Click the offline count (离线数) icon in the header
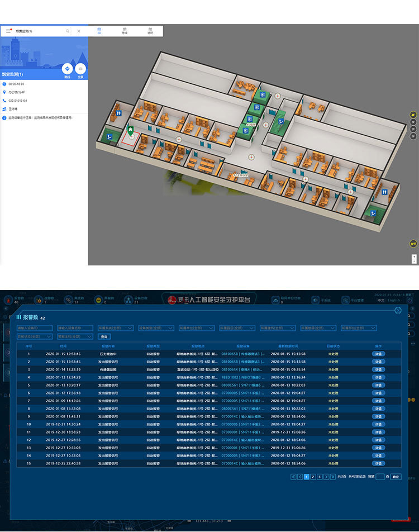This screenshot has height=532, width=419. 69,300
